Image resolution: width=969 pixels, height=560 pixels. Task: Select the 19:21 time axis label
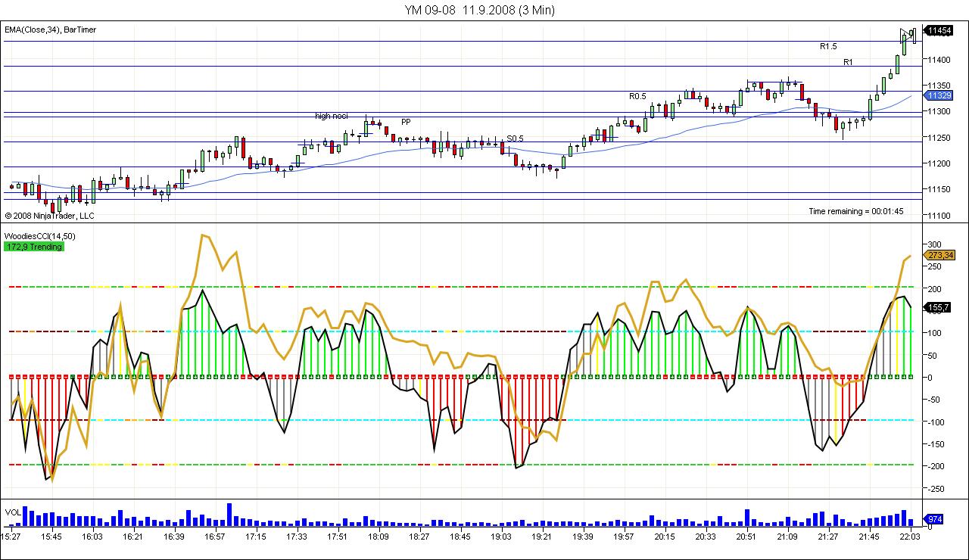[542, 537]
